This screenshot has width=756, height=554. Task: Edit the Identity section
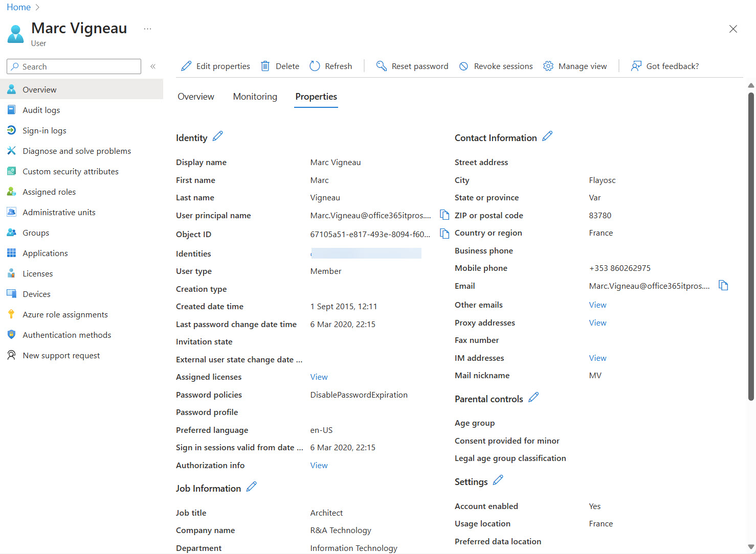point(217,136)
